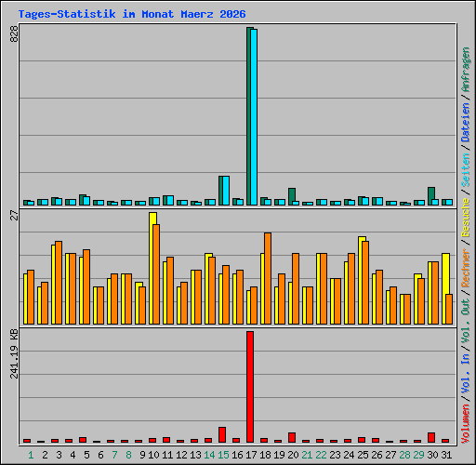This screenshot has height=465, width=476.
Task: Click day label '17' on the x-axis
Action: (251, 455)
